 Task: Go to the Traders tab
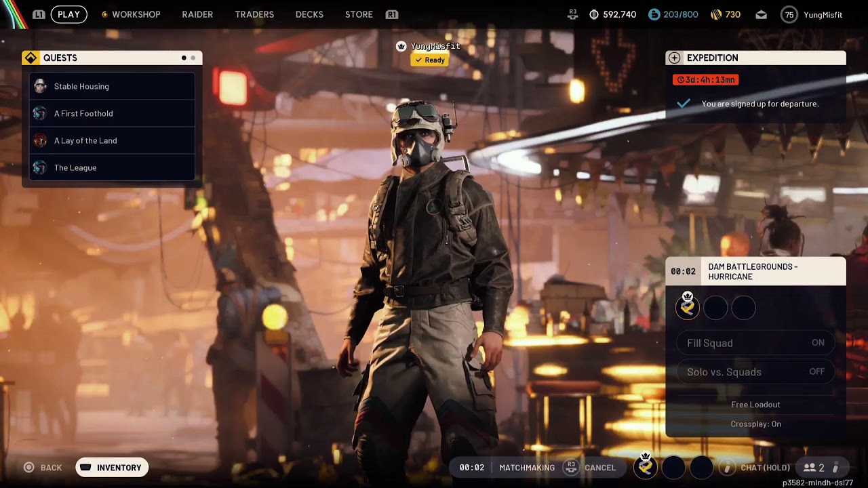[254, 14]
